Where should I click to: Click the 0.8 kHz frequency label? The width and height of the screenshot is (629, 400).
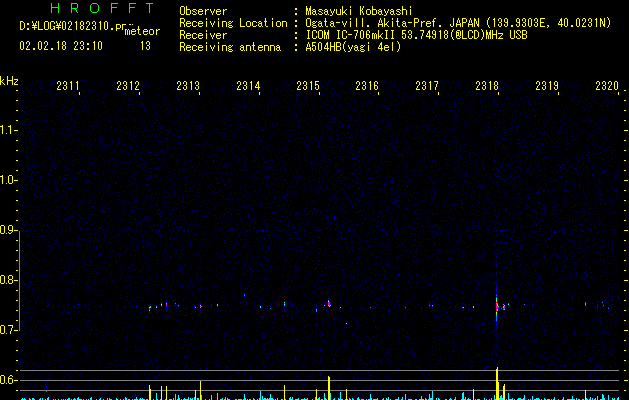8,280
